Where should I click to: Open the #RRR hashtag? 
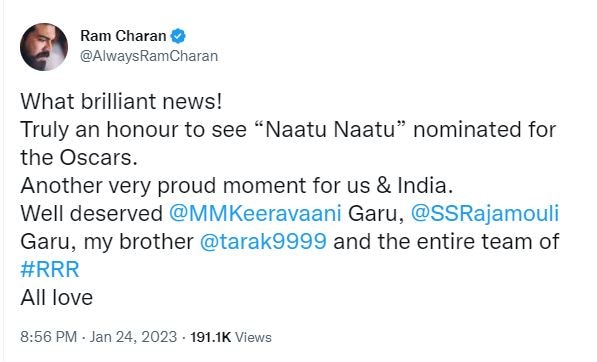[x=50, y=269]
